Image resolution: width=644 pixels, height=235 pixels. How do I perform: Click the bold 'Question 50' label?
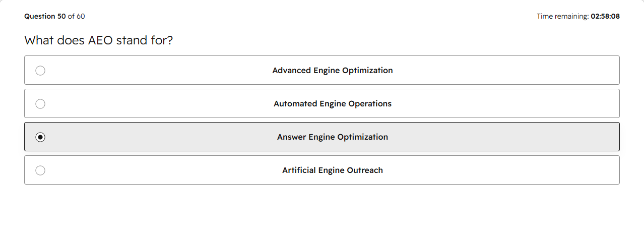(45, 16)
